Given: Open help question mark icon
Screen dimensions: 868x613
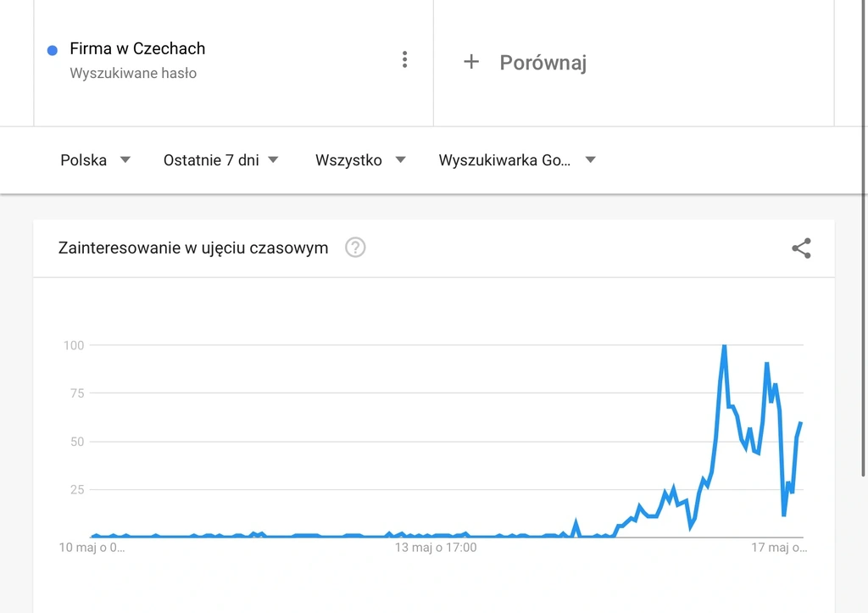Looking at the screenshot, I should click(355, 248).
